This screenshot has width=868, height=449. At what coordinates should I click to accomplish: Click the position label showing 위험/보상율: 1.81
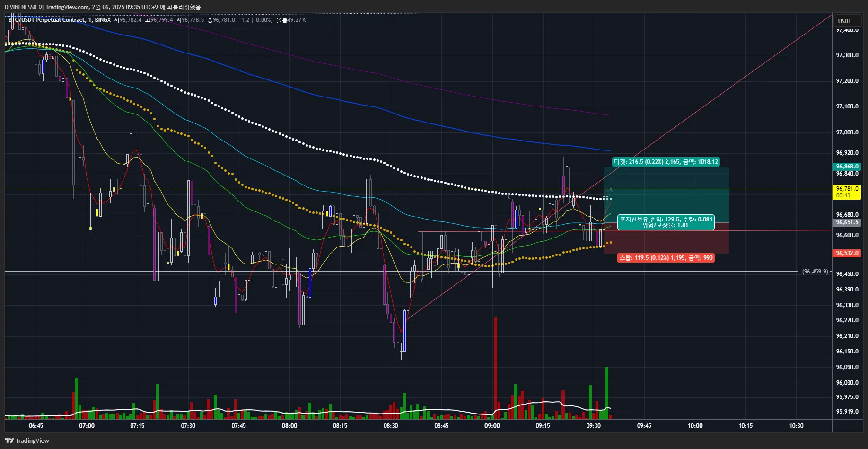pos(666,222)
